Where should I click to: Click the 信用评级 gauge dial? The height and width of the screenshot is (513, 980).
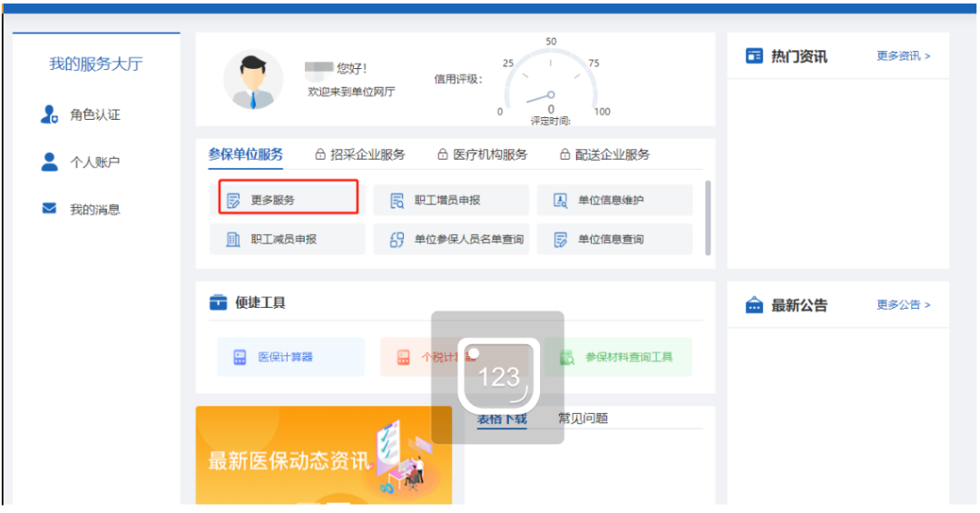[551, 82]
